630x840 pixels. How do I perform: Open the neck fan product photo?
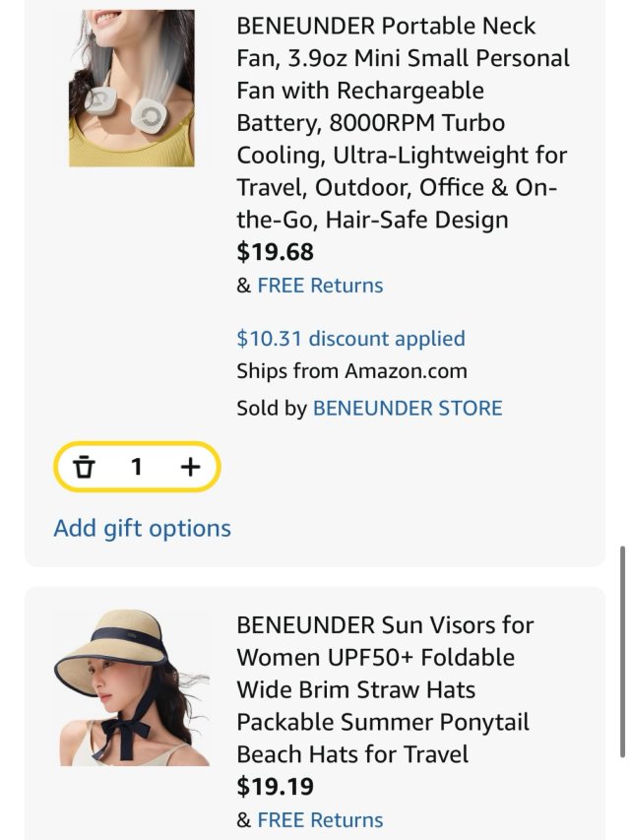131,89
